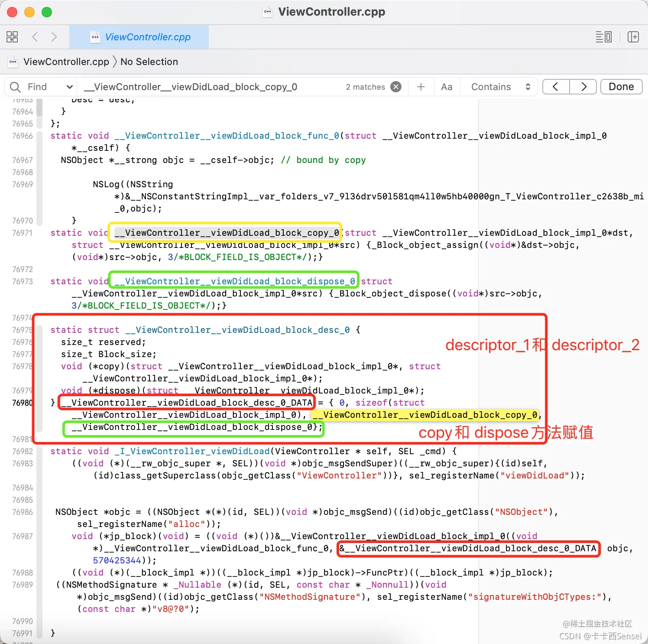Click ViewController.cpp in the jump bar
The image size is (648, 644).
point(66,62)
